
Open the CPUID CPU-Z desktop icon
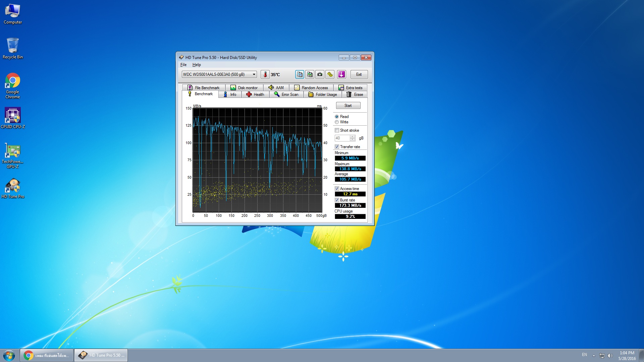click(13, 118)
